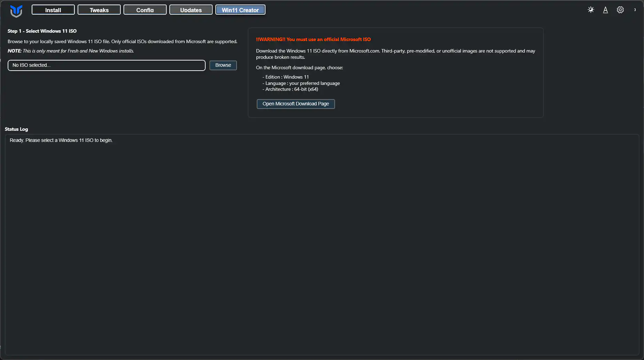Click the red WARNING official Microsoft ISO text

click(x=313, y=39)
